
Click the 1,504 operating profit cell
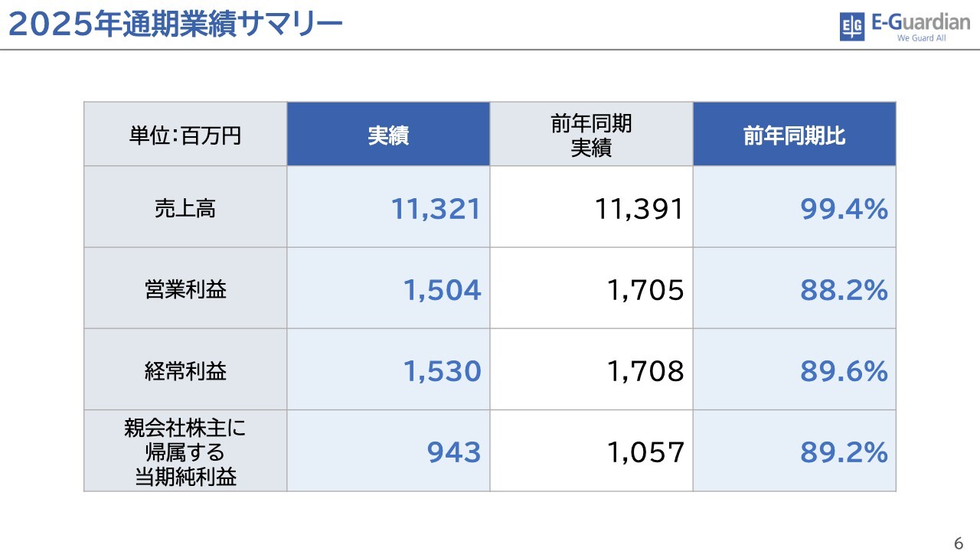point(442,290)
